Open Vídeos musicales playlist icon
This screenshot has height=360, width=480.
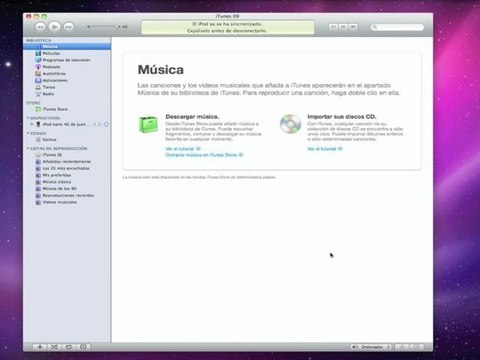point(38,202)
